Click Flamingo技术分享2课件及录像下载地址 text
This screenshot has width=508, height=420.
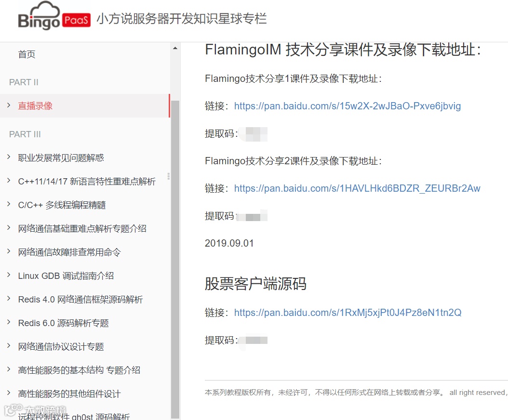coord(294,161)
